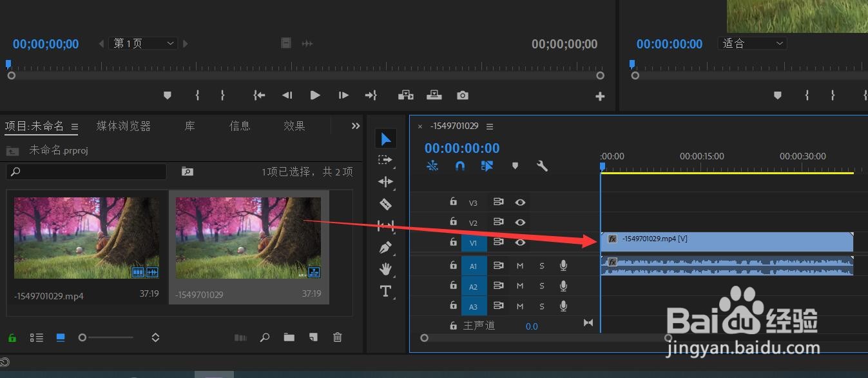Viewport: 868px width, 378px height.
Task: Toggle Linked Selection in timeline
Action: pyautogui.click(x=487, y=166)
